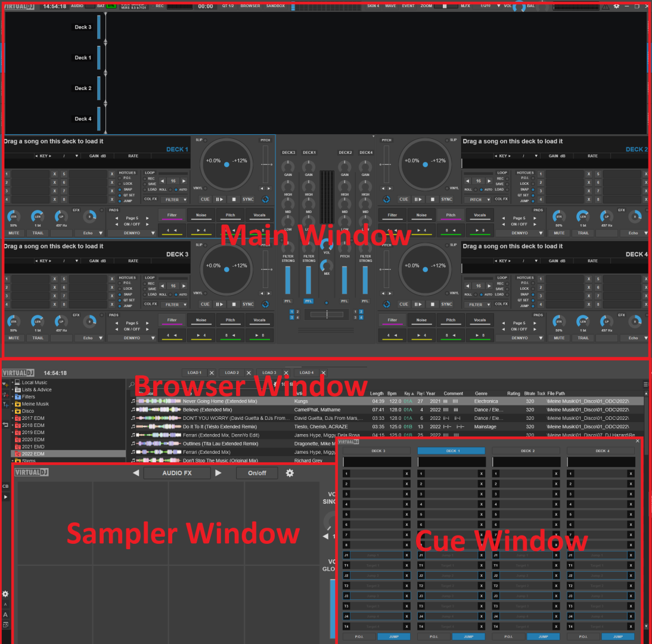
Task: Click the STR effect knob on Deck 1
Action: pyautogui.click(x=13, y=216)
